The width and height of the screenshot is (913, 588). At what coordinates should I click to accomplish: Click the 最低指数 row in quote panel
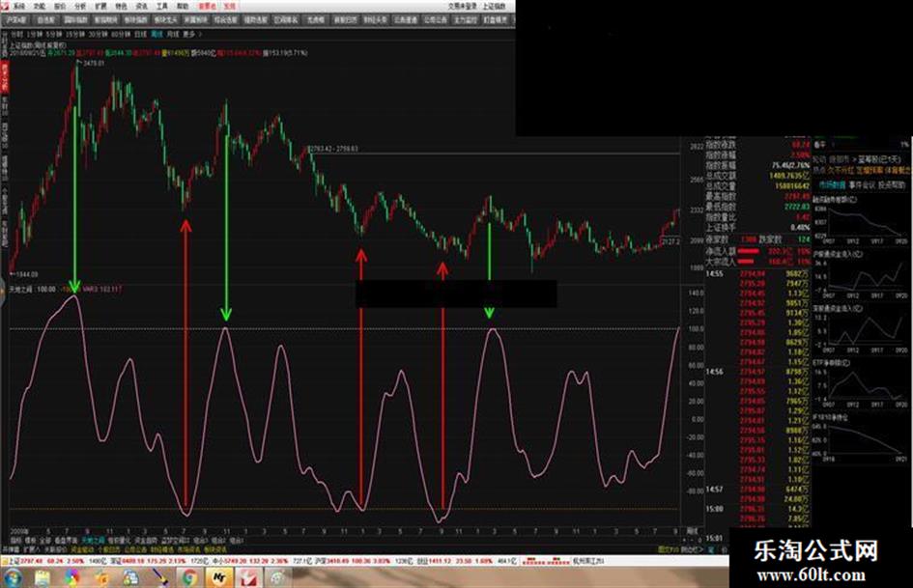click(757, 207)
